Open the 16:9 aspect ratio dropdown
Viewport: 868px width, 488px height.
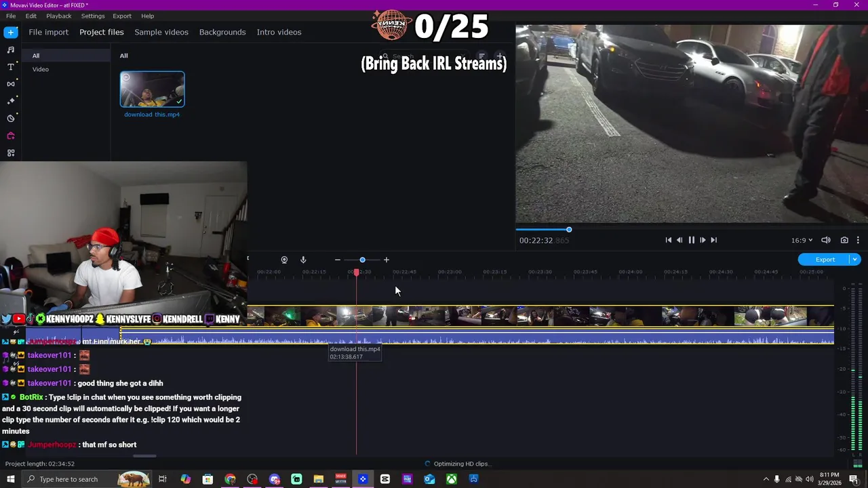(802, 240)
